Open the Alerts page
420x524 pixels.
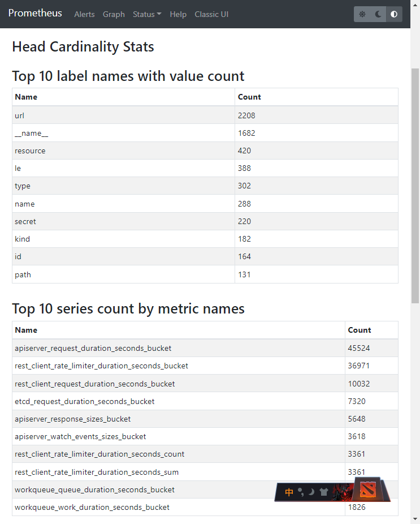84,14
